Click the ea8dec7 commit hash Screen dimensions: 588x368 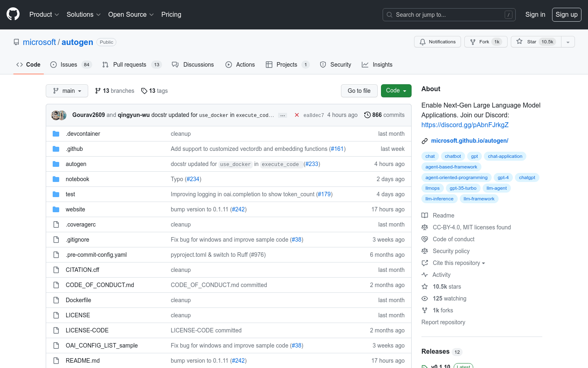[314, 115]
